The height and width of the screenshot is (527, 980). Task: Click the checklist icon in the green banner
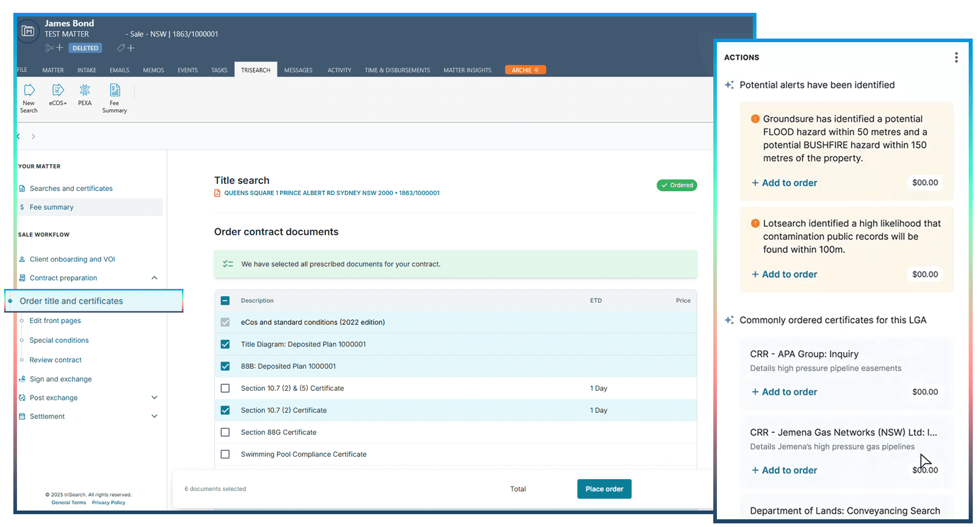coord(228,264)
